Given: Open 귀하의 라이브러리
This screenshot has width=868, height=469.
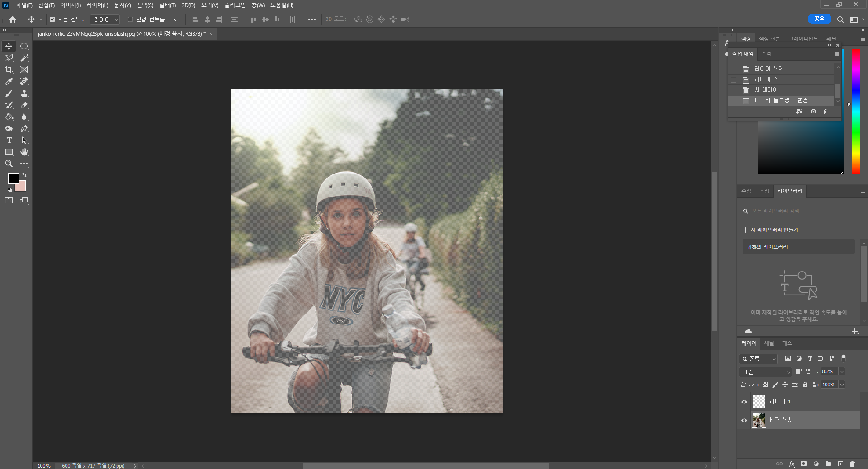Looking at the screenshot, I should tap(798, 247).
